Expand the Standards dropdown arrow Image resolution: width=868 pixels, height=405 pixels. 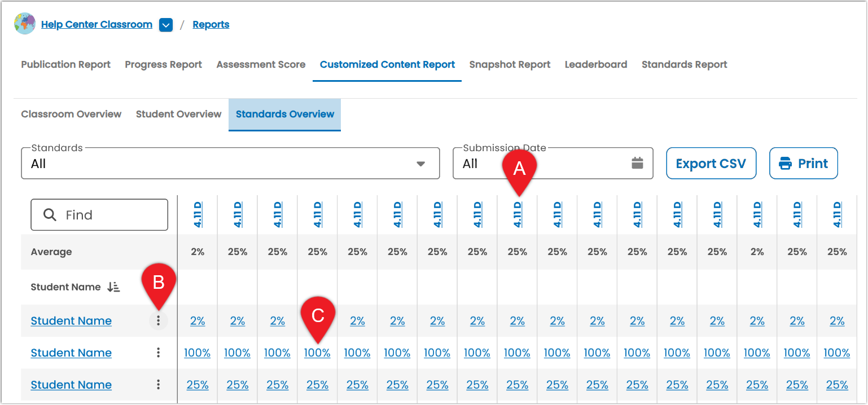pyautogui.click(x=420, y=164)
